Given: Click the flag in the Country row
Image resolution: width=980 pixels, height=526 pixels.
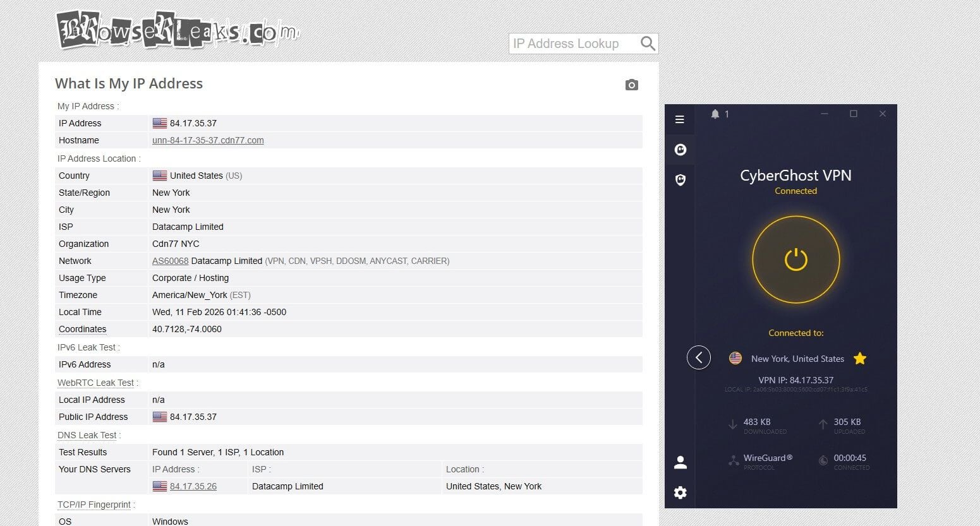Looking at the screenshot, I should point(160,176).
